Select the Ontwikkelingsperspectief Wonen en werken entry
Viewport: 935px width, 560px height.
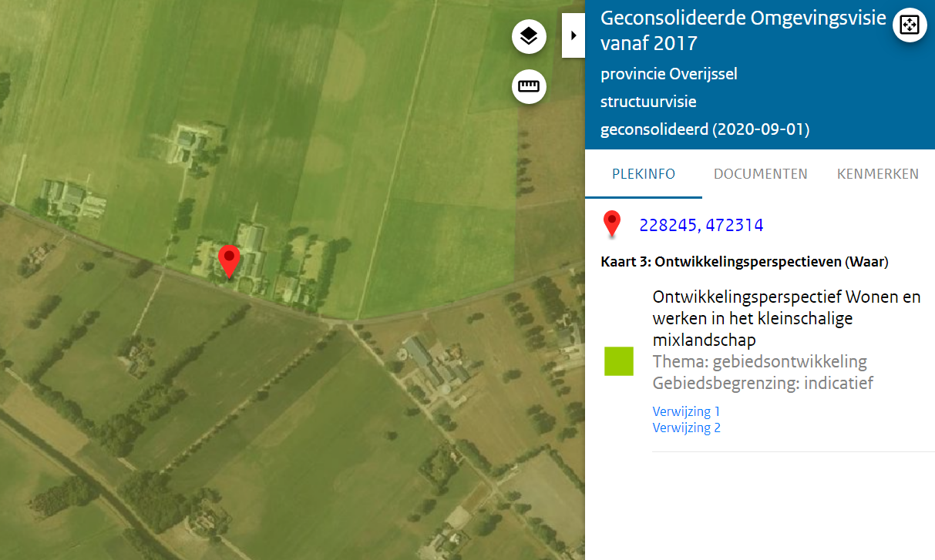(x=786, y=318)
